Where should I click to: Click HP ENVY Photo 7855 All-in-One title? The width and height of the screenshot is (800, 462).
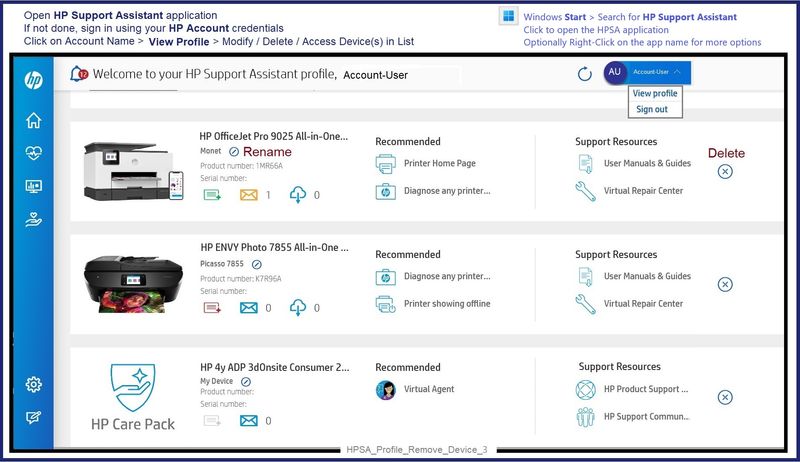click(274, 247)
